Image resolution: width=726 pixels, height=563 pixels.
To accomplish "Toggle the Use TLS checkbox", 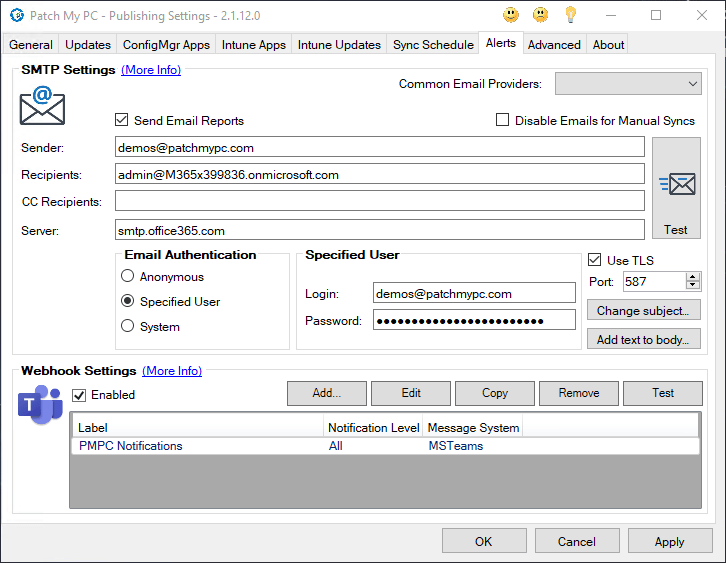I will point(595,260).
